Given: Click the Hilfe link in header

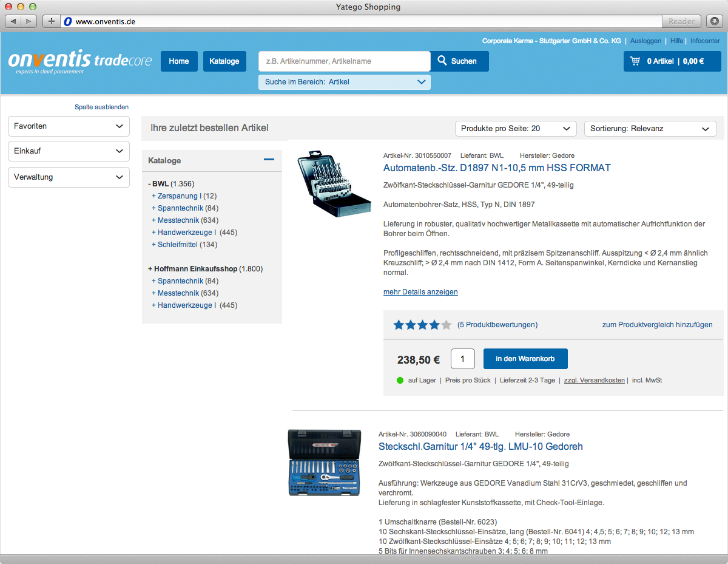Looking at the screenshot, I should click(676, 41).
